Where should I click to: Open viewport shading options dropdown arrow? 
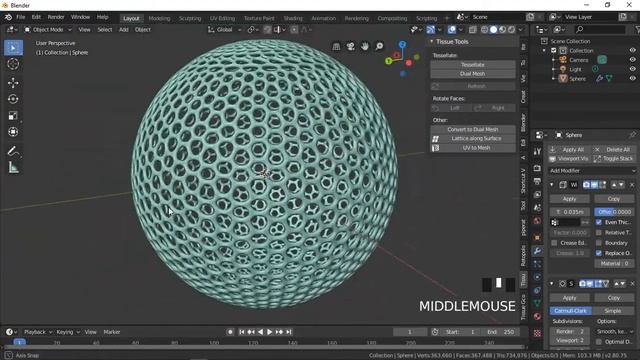tap(521, 30)
